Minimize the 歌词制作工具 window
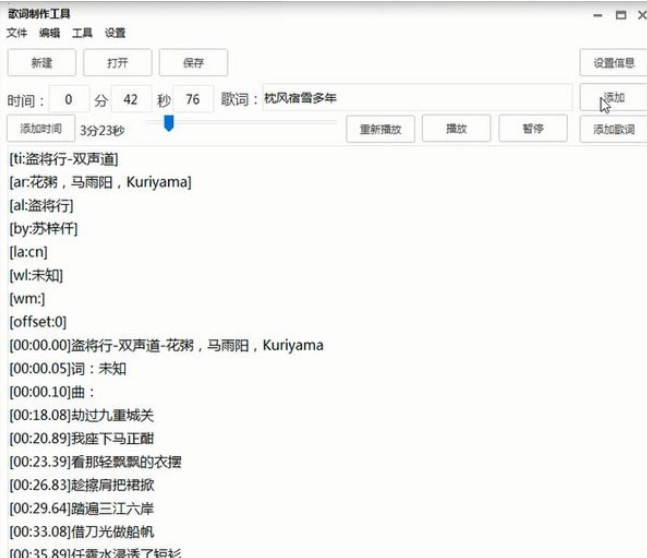The height and width of the screenshot is (558, 647). tap(598, 15)
